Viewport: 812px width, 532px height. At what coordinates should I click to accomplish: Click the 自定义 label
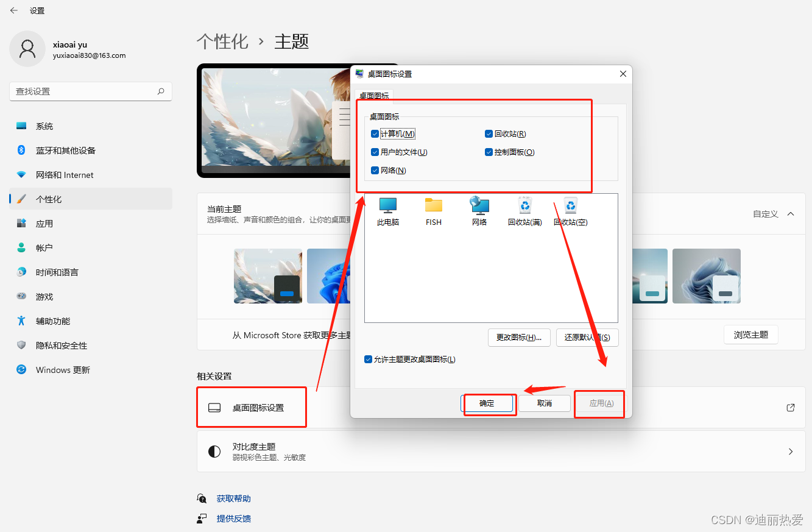click(x=766, y=214)
